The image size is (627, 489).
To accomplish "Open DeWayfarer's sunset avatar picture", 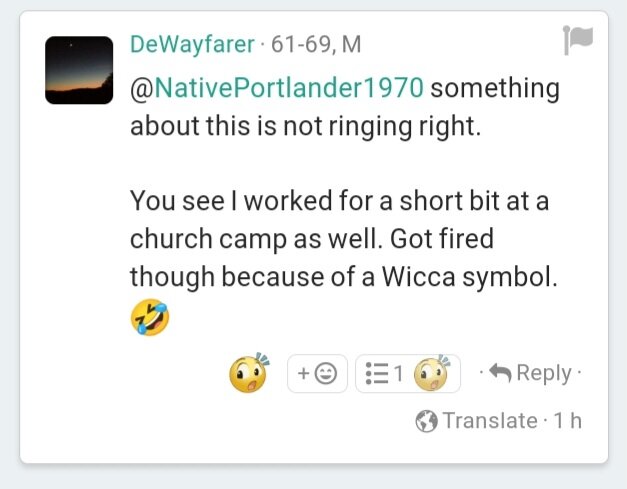I will [x=79, y=70].
